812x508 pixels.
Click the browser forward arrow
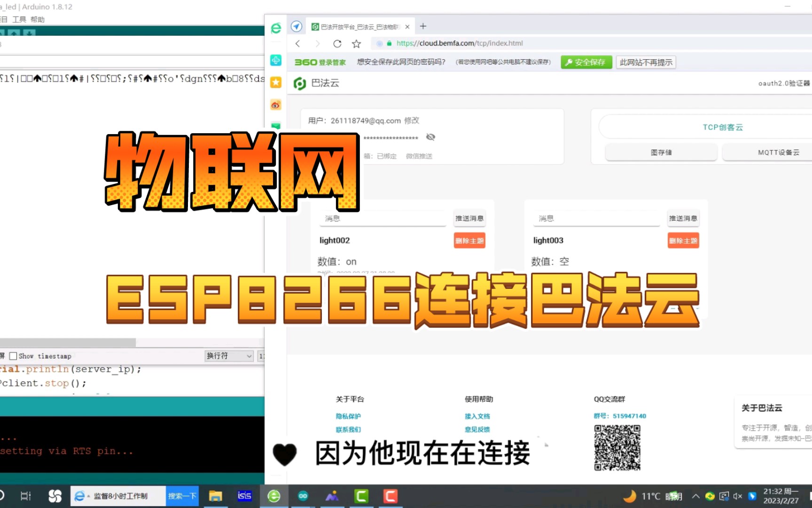point(318,43)
